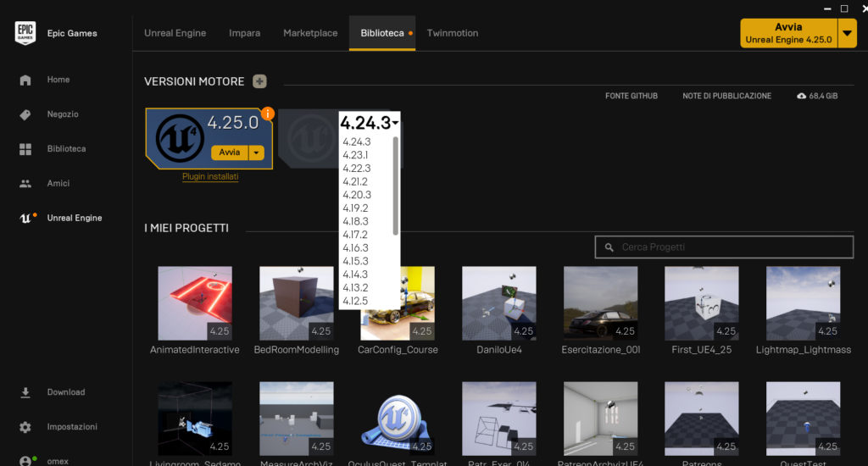Add a new engine version with plus icon

click(x=259, y=81)
